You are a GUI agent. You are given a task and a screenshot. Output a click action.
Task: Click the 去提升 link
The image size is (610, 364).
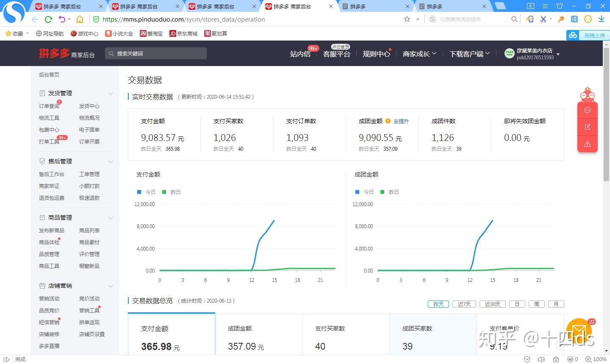[401, 121]
